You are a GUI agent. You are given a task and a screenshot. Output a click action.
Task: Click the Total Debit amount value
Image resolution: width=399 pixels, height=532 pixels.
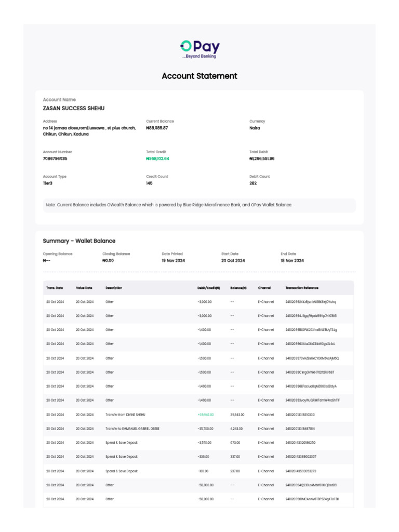tap(262, 158)
